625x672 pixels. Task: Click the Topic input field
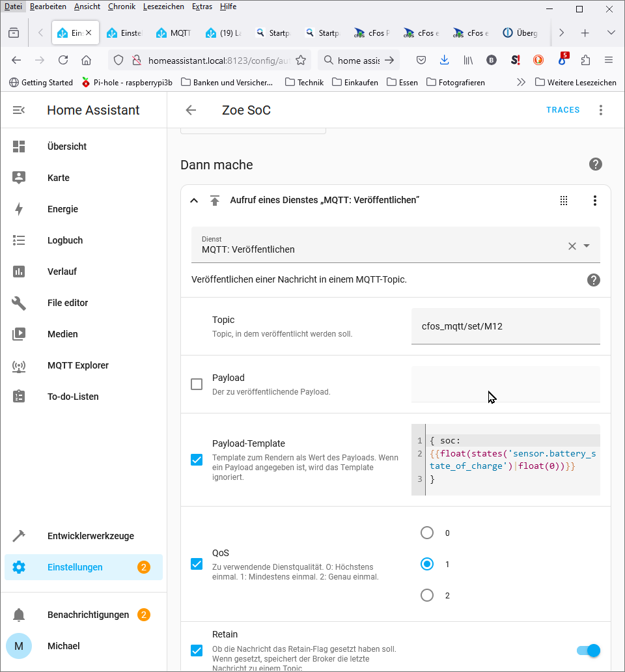[505, 326]
